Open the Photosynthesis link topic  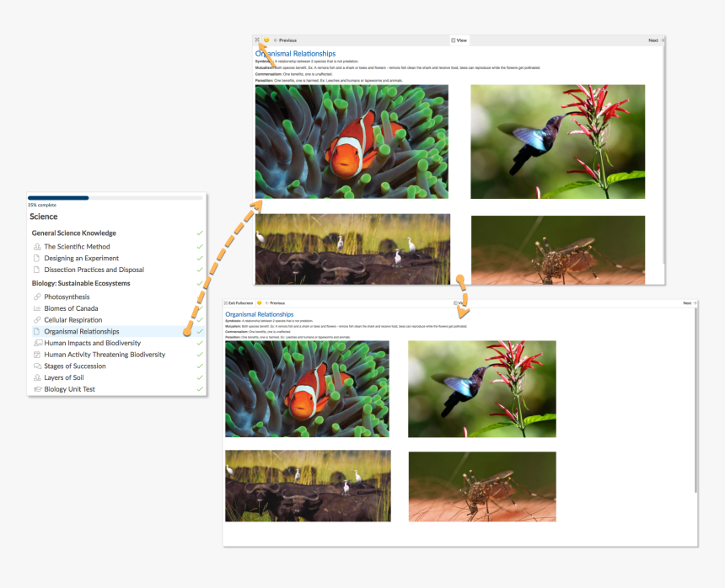click(66, 296)
